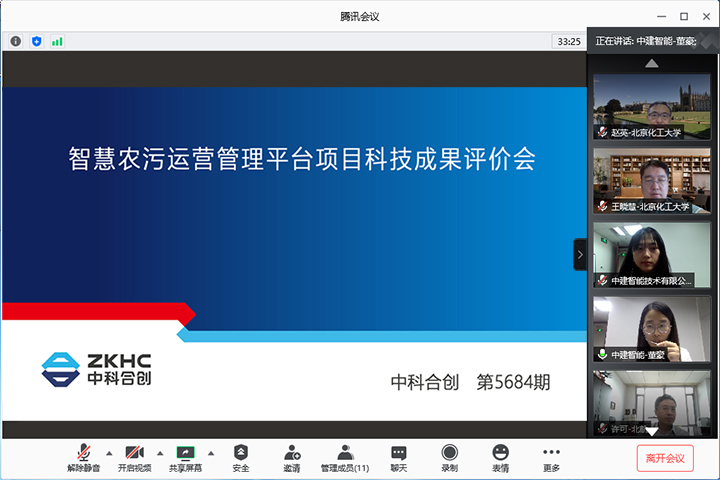Select 王晓慧-北京化工大学 video thumbnail

pos(652,180)
